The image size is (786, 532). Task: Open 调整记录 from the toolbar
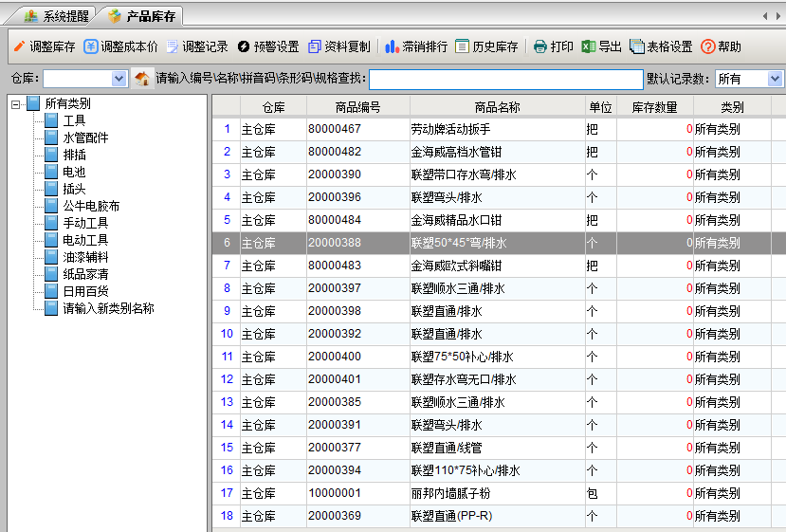(x=197, y=46)
